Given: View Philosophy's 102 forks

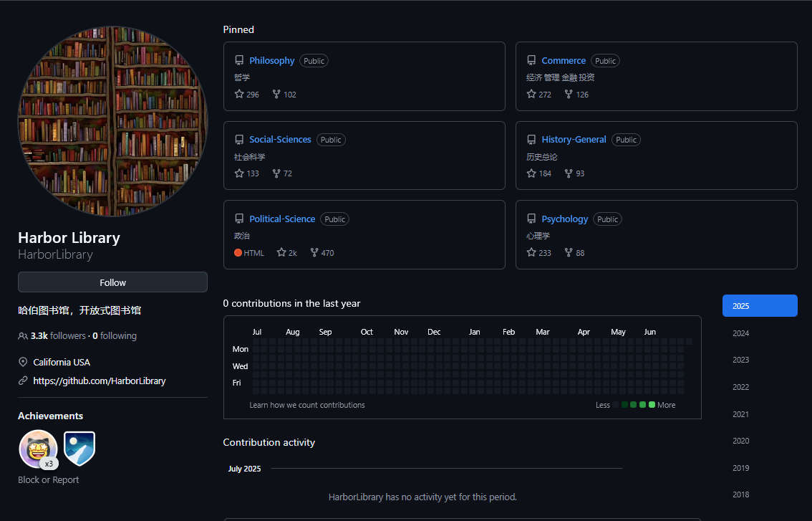Looking at the screenshot, I should [x=284, y=95].
